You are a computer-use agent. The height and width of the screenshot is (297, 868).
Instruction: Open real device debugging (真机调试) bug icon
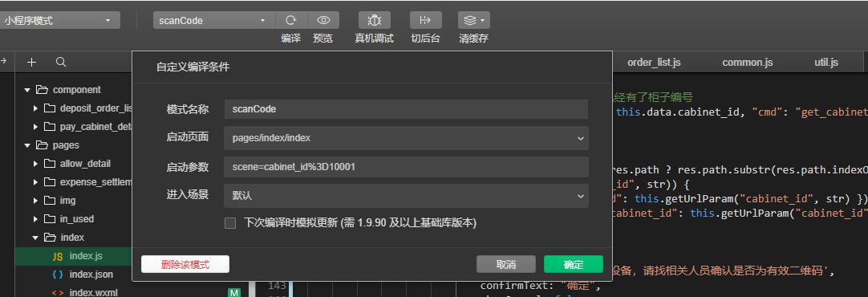coord(374,21)
